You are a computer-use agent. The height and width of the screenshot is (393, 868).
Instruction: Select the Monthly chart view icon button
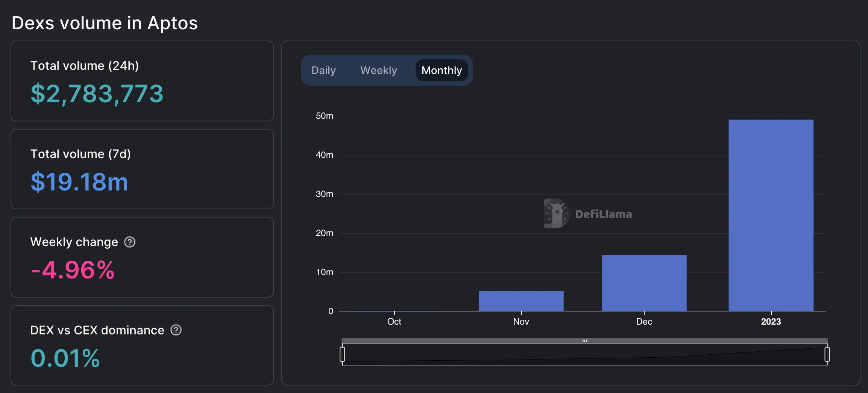(x=442, y=70)
